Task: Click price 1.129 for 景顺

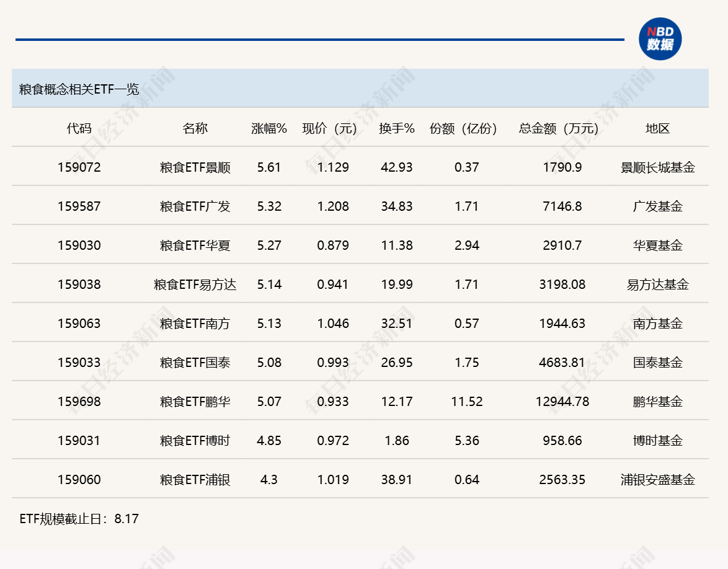Action: click(333, 167)
